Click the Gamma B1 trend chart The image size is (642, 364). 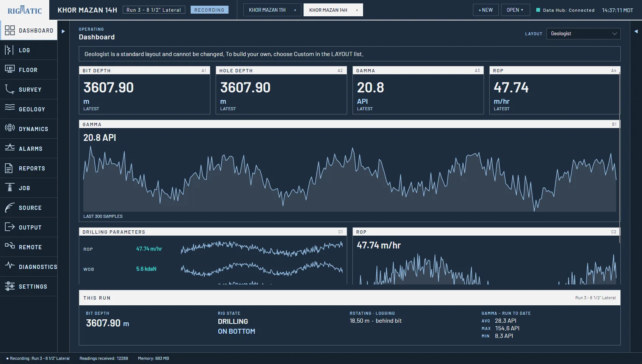(x=349, y=171)
